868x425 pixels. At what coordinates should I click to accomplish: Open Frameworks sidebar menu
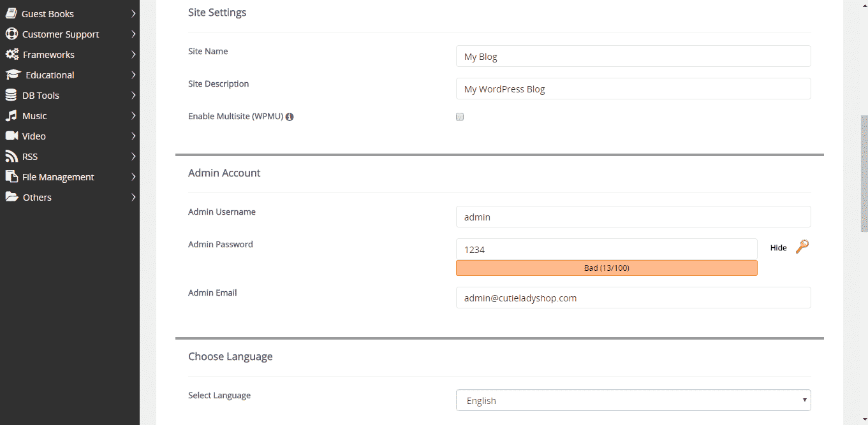(70, 54)
